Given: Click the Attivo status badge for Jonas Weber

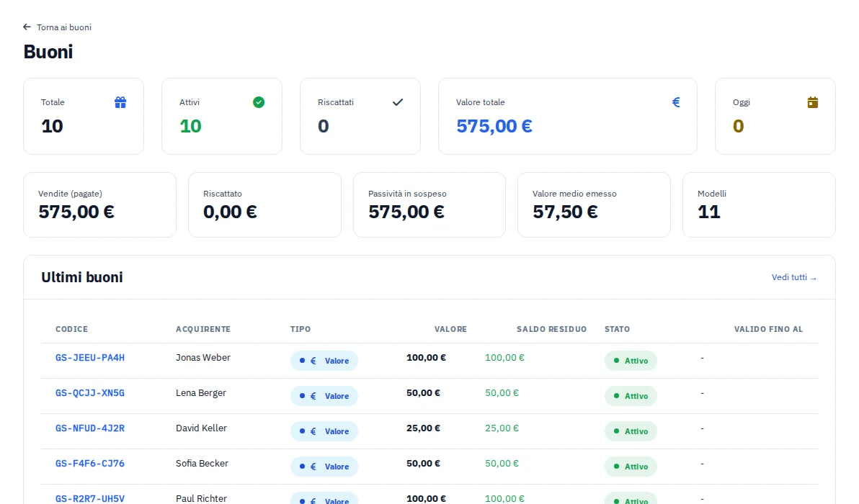Looking at the screenshot, I should 631,361.
